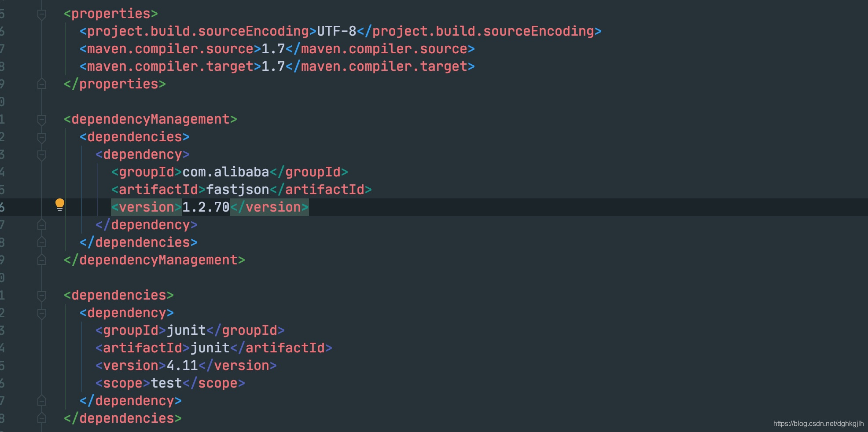Viewport: 868px width, 432px height.
Task: Click the junit artifactId value
Action: coord(210,348)
